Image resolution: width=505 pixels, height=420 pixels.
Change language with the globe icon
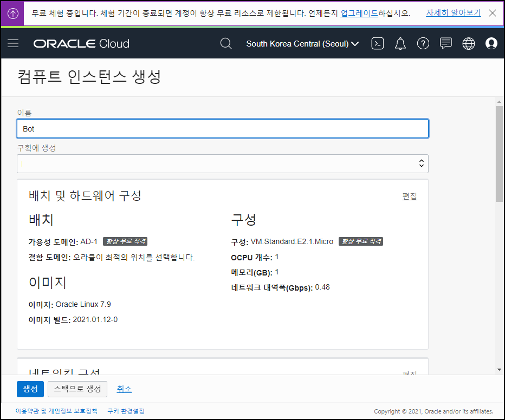click(x=469, y=43)
